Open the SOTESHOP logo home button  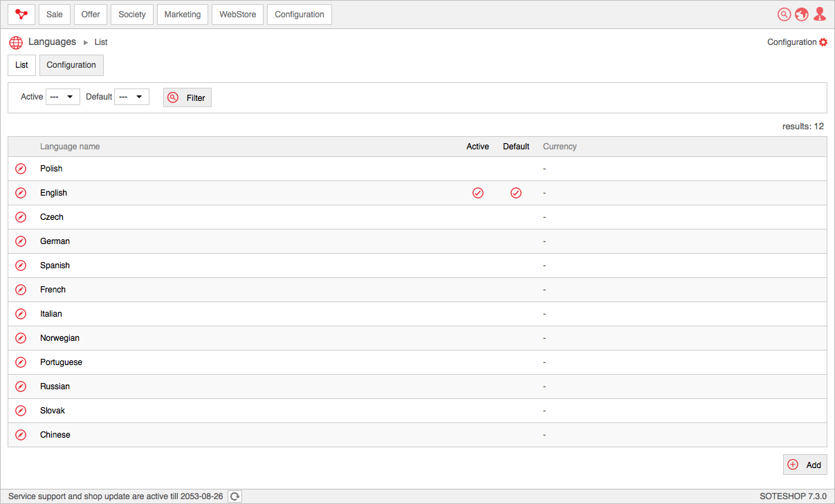tap(21, 15)
